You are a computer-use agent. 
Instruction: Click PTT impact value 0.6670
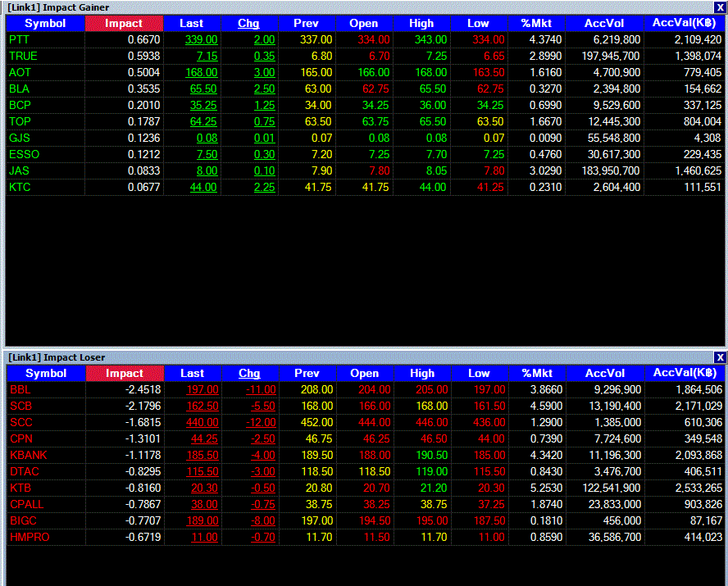[x=144, y=40]
